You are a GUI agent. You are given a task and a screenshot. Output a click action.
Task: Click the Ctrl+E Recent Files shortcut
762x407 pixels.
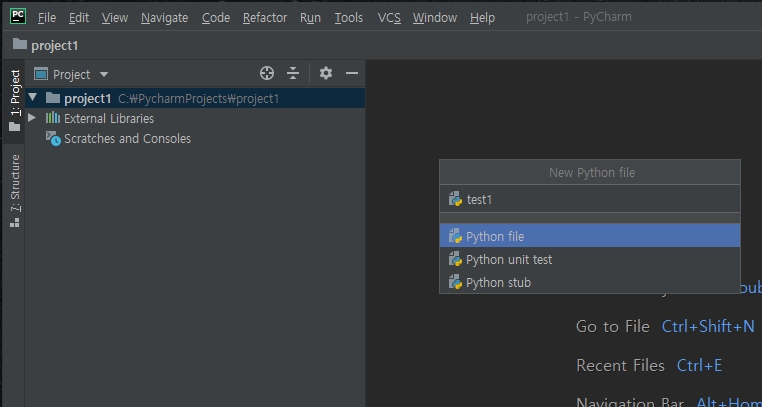click(x=699, y=365)
